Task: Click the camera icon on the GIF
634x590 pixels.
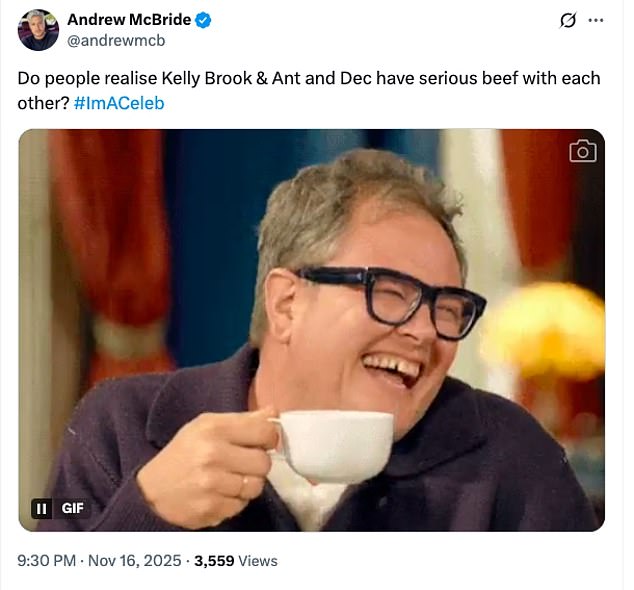Action: (582, 151)
